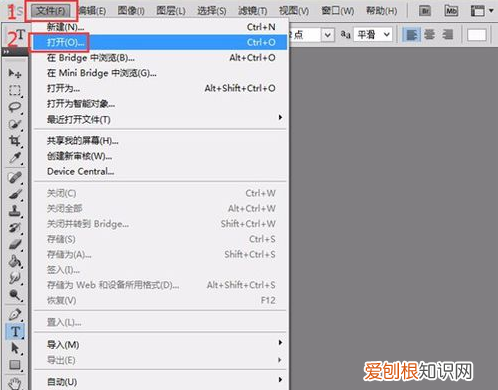
Task: Select the Quick Selection tool
Action: point(15,124)
